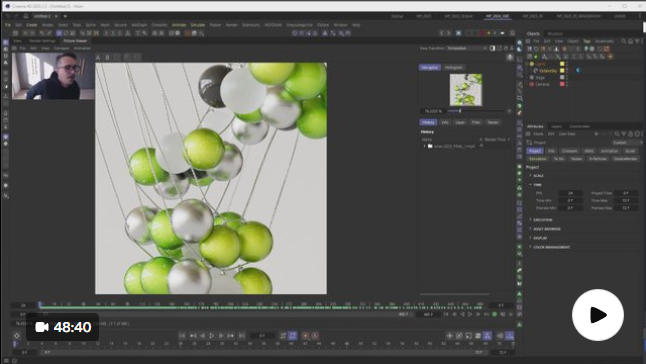
Task: Click the Project Time value field
Action: (626, 193)
